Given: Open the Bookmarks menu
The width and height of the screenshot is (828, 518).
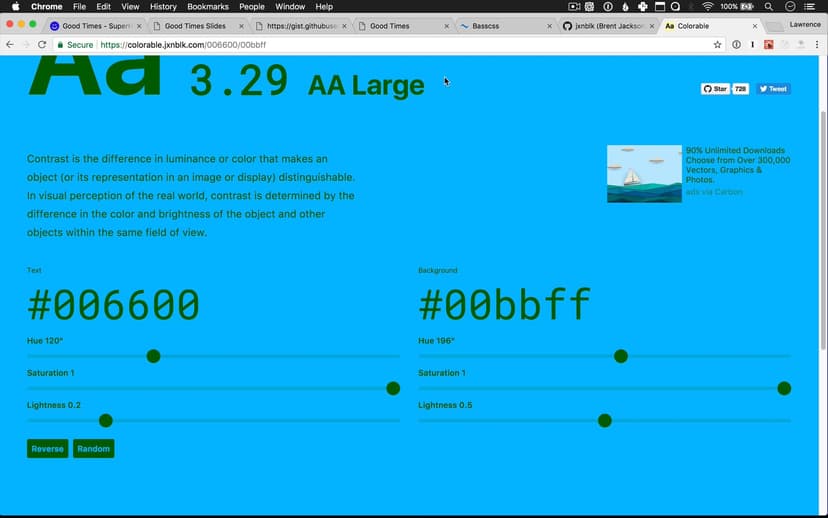Looking at the screenshot, I should (208, 7).
